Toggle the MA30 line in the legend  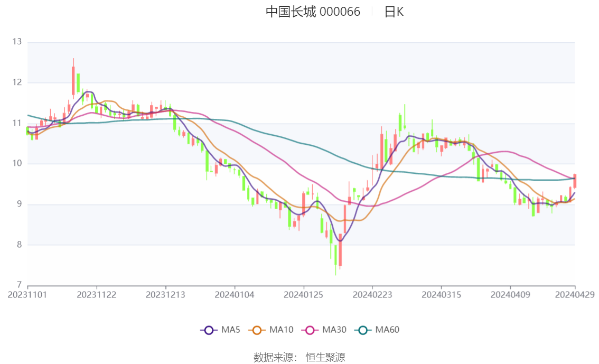(x=324, y=330)
